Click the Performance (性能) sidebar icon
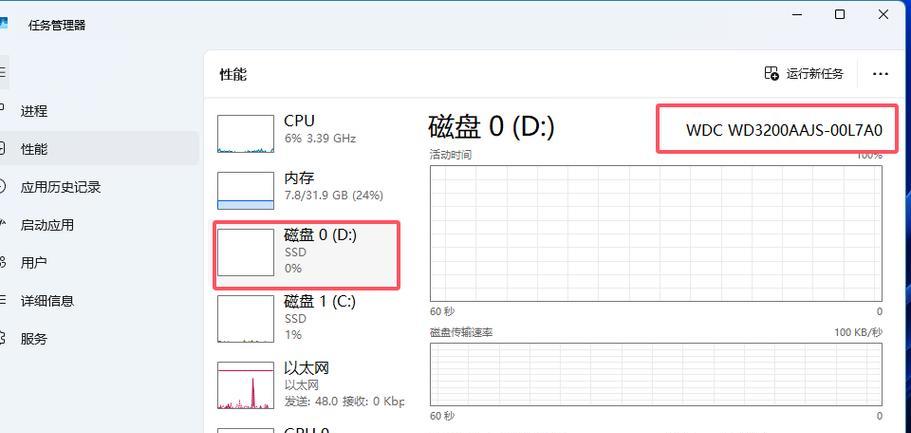The height and width of the screenshot is (433, 911). click(2, 149)
